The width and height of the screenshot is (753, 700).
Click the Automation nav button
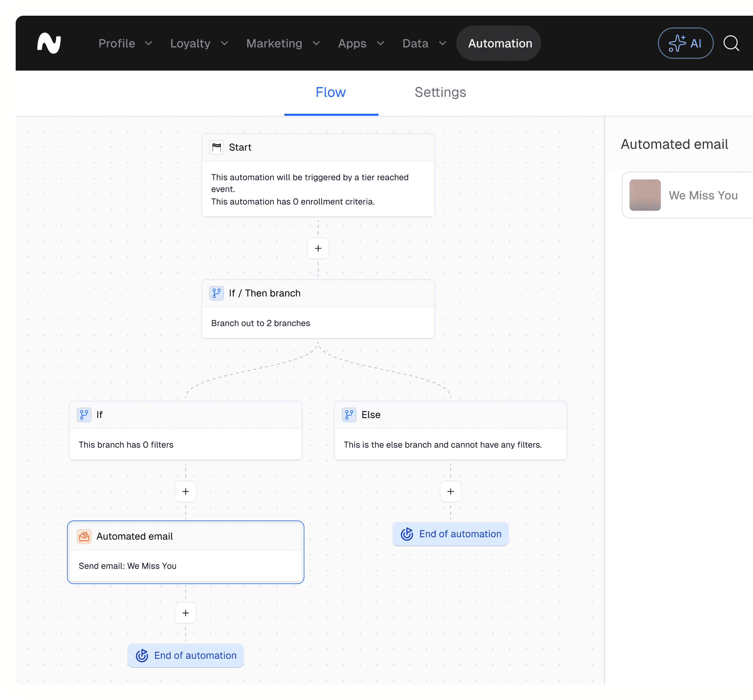500,43
